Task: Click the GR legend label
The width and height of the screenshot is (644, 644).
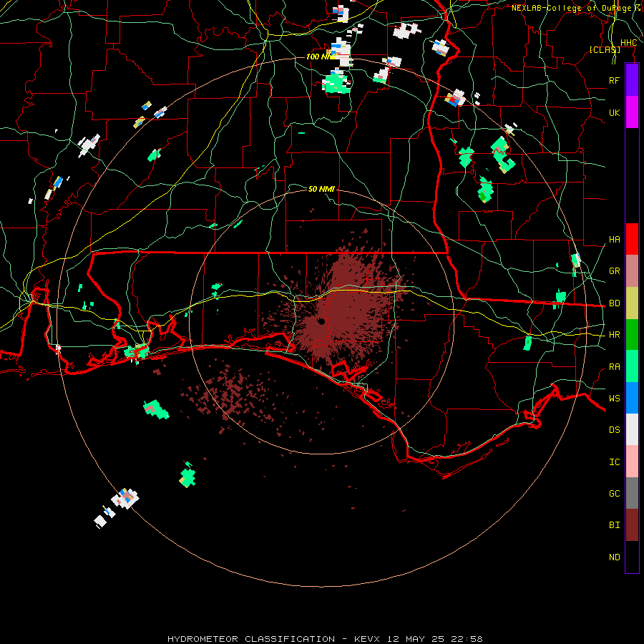Action: point(614,271)
